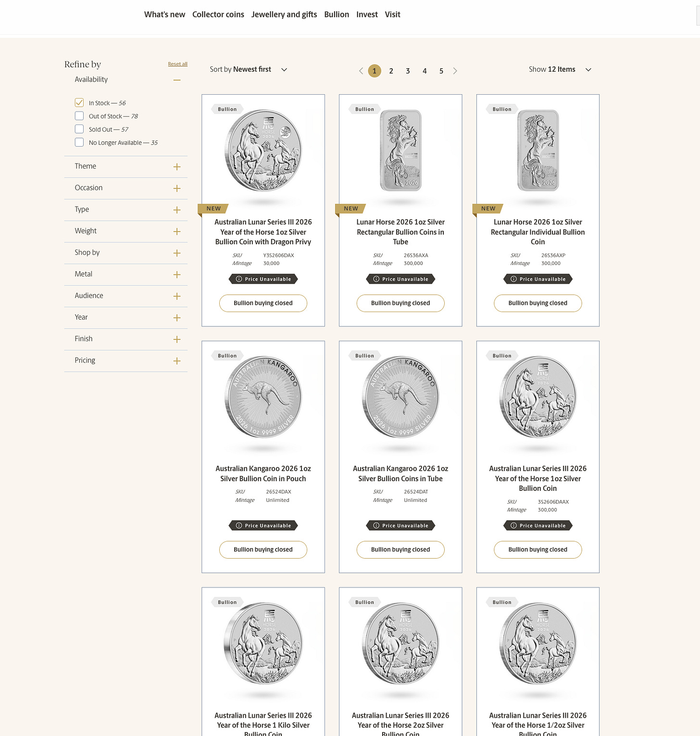Click the Reset all filters link
Image resolution: width=700 pixels, height=736 pixels.
[x=177, y=64]
